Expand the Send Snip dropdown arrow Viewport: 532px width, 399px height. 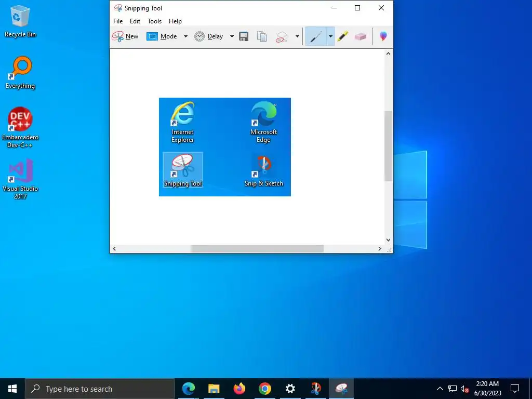tap(297, 36)
